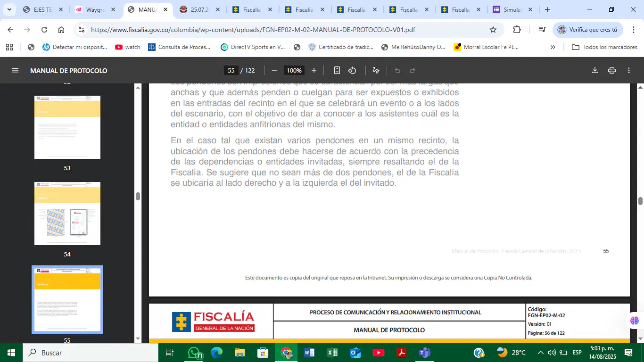Click the PDF redo arrow
Image resolution: width=644 pixels, height=362 pixels.
413,71
